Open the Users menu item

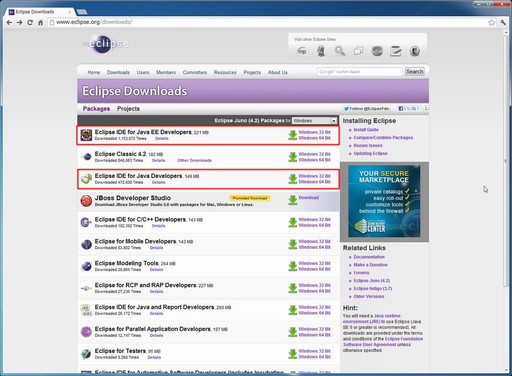pos(143,72)
